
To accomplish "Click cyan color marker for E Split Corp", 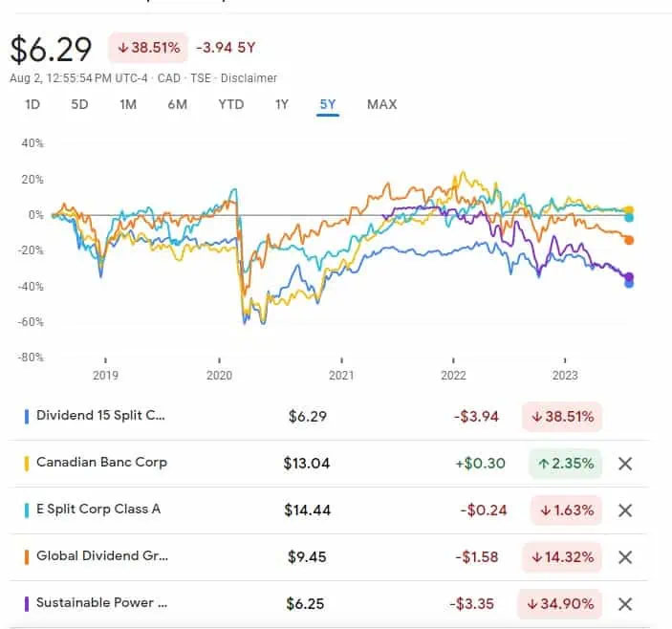I will pyautogui.click(x=27, y=510).
